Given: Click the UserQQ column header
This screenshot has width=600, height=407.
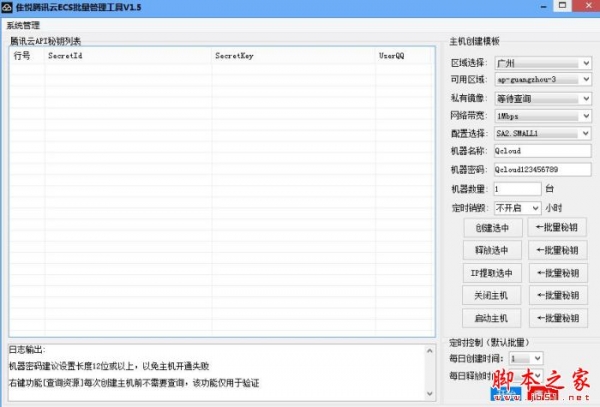Looking at the screenshot, I should [405, 56].
